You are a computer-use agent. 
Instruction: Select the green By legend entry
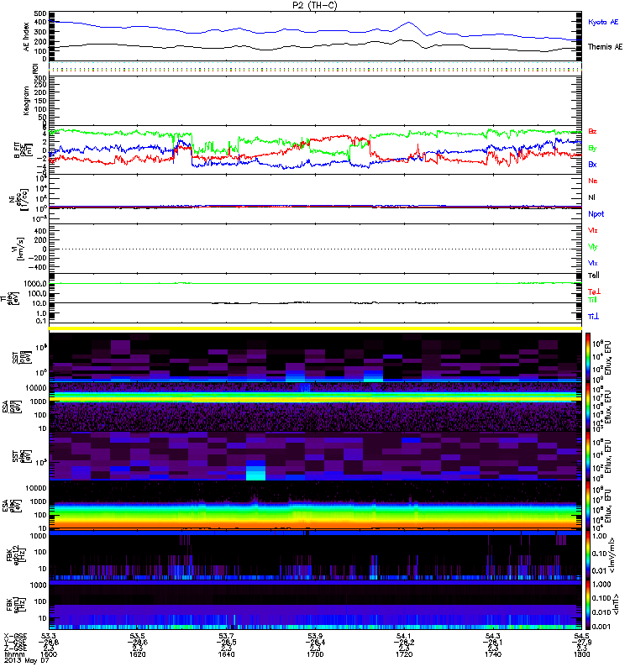coord(592,149)
